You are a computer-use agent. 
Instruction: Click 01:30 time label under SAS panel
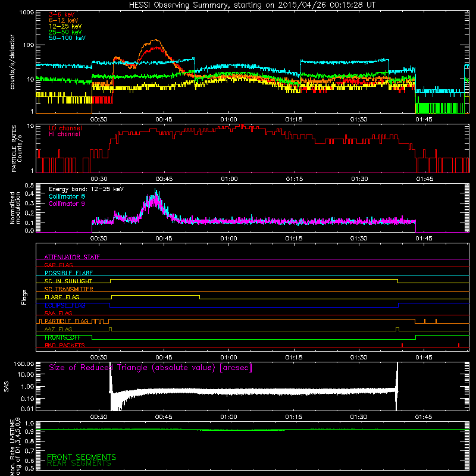point(359,417)
